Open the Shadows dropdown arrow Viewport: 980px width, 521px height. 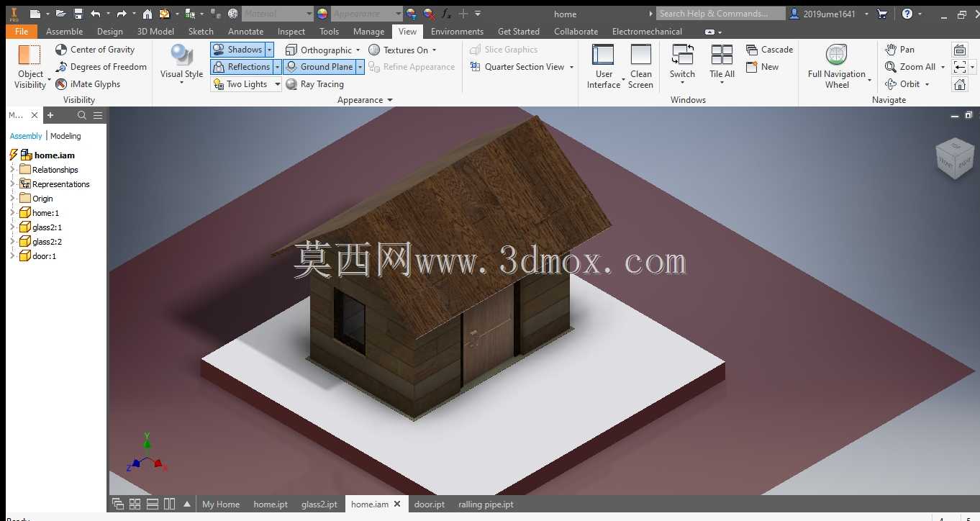tap(270, 50)
